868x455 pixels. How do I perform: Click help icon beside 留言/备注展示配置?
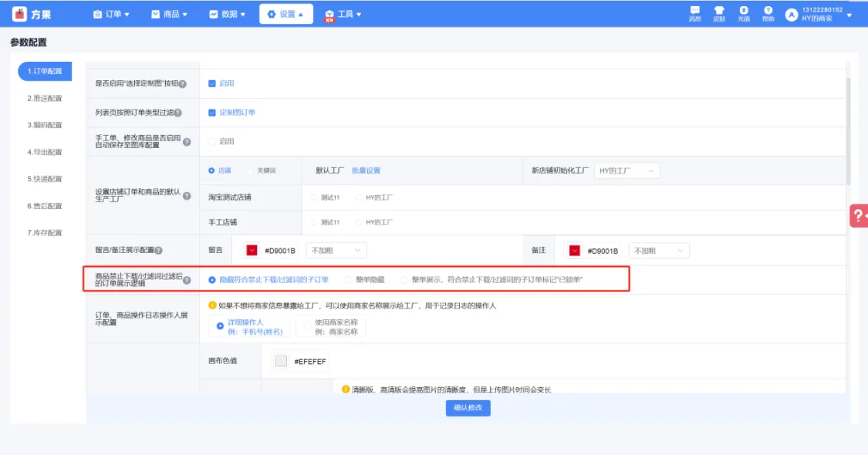158,251
